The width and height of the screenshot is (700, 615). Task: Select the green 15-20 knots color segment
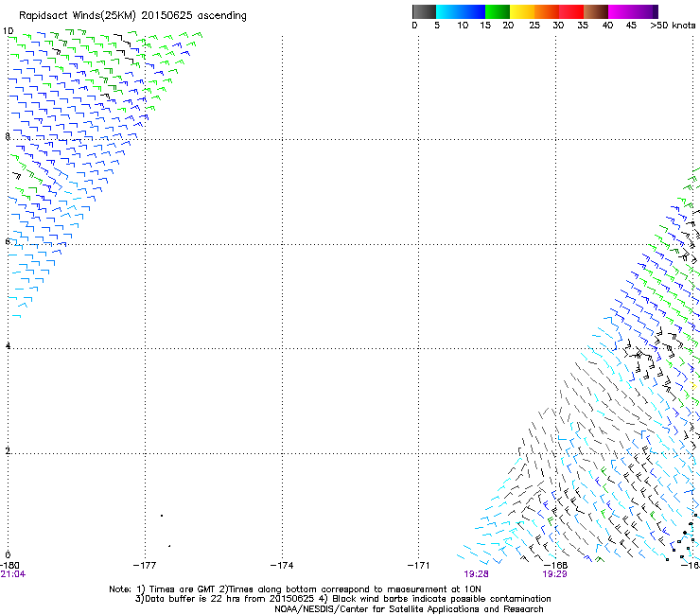click(498, 11)
